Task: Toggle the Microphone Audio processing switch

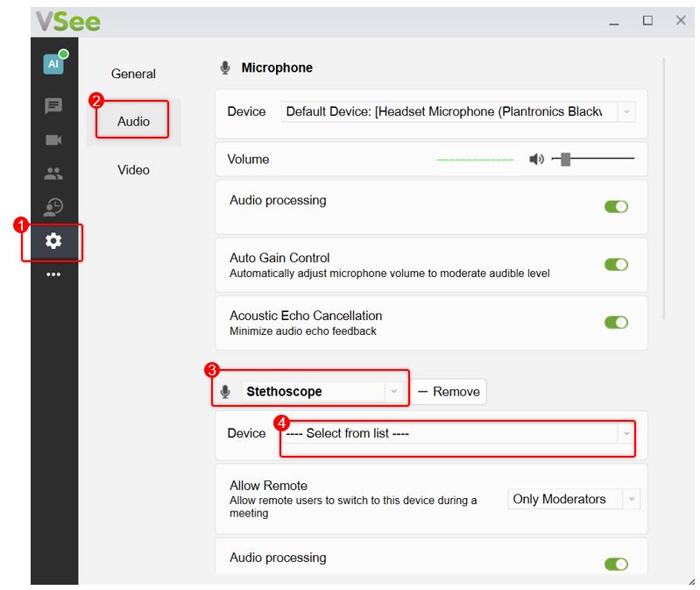Action: [616, 207]
